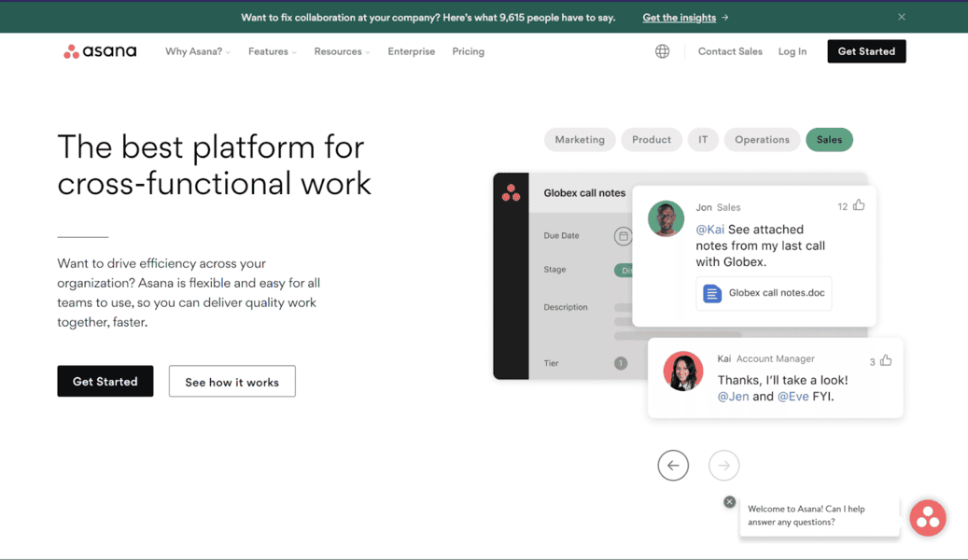The image size is (968, 560).
Task: Switch on the Operations filter
Action: 762,139
